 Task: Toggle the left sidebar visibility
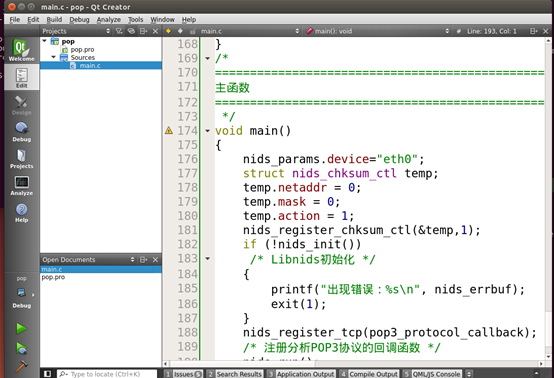(x=47, y=374)
